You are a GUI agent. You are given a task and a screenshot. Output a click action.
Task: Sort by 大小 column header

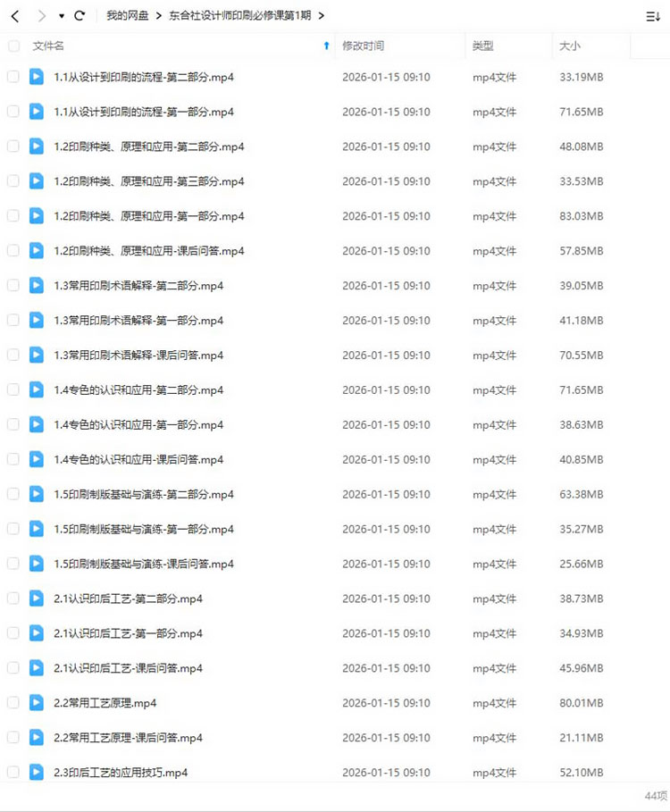(570, 46)
